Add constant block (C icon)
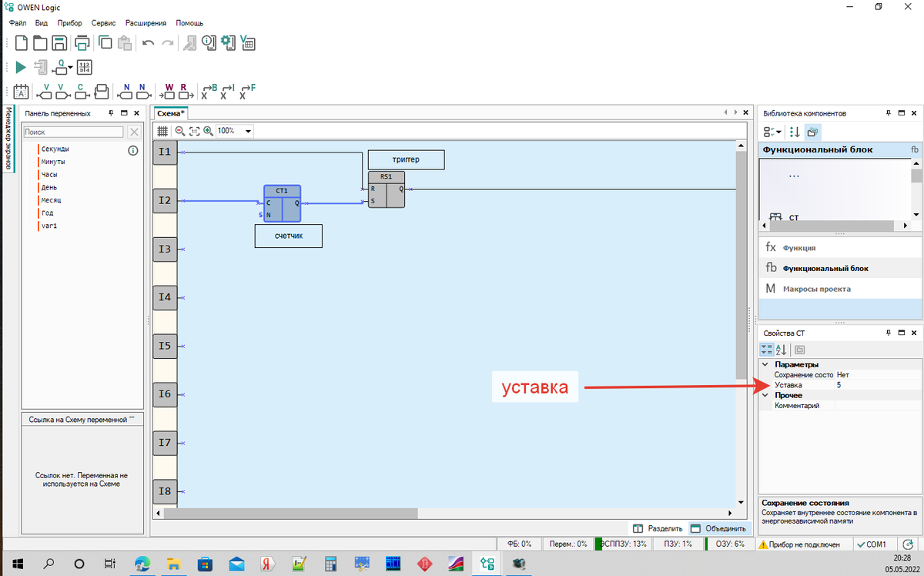Image resolution: width=924 pixels, height=576 pixels. [81, 92]
